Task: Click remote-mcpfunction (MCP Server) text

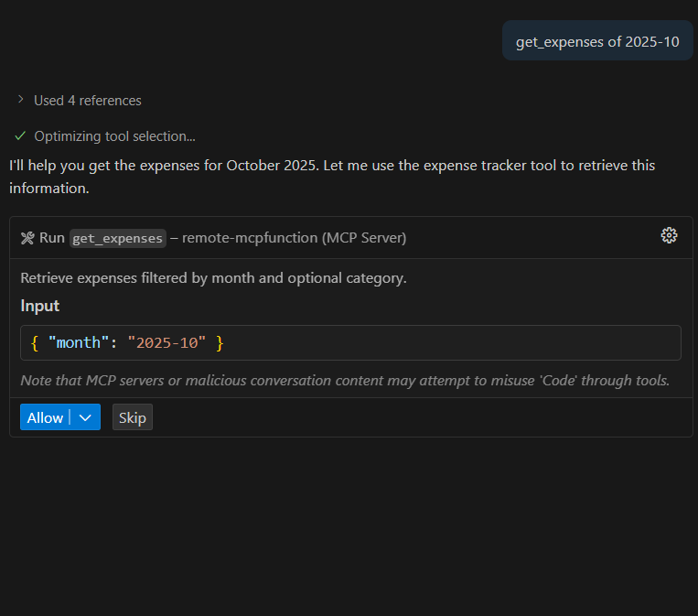Action: (x=295, y=238)
